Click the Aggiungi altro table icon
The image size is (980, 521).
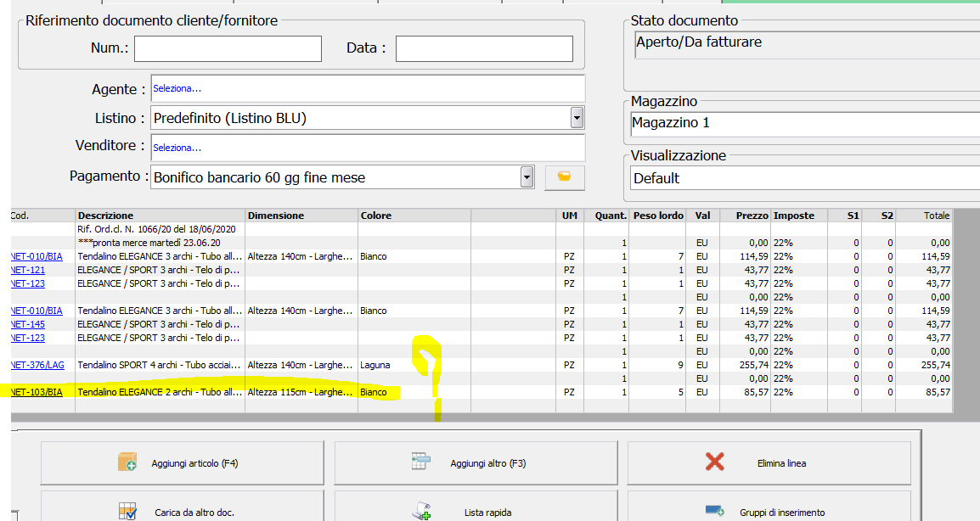point(421,462)
